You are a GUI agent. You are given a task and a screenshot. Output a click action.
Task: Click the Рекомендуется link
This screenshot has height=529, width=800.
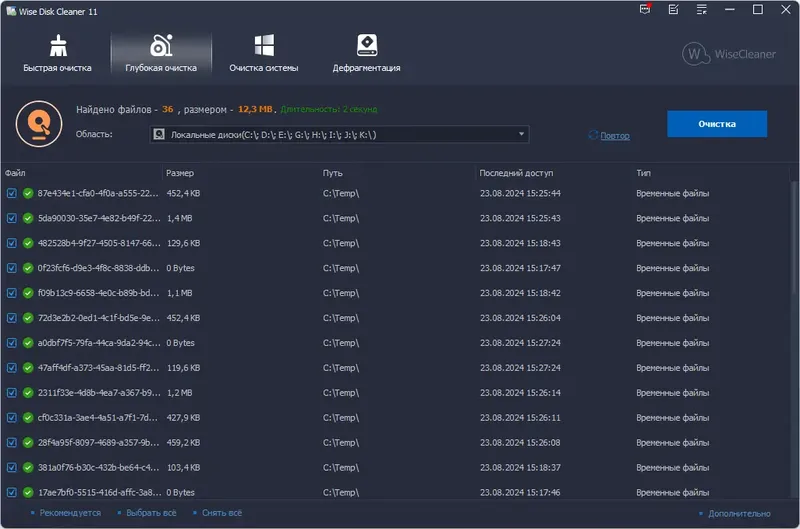coord(70,513)
